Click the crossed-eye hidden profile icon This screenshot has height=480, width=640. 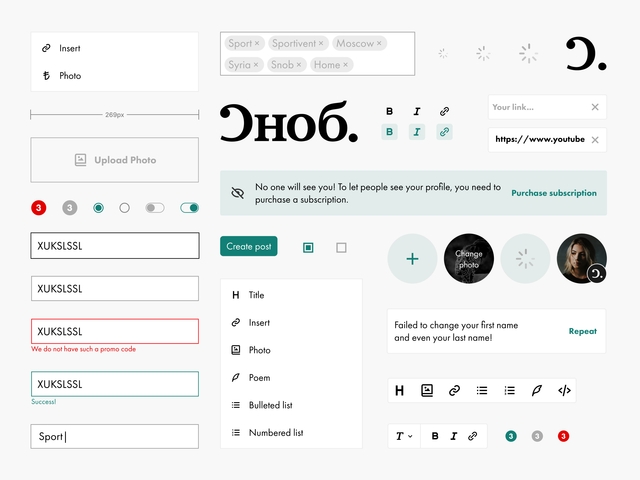click(238, 193)
